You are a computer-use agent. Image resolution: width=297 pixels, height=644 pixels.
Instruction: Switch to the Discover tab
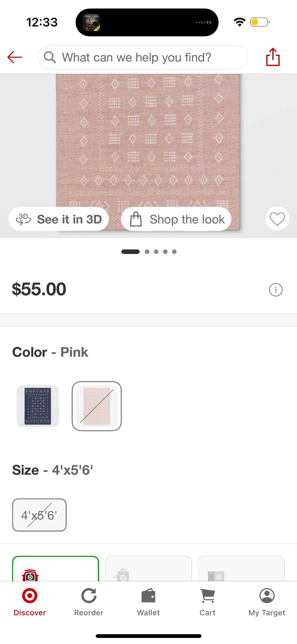[x=30, y=602]
